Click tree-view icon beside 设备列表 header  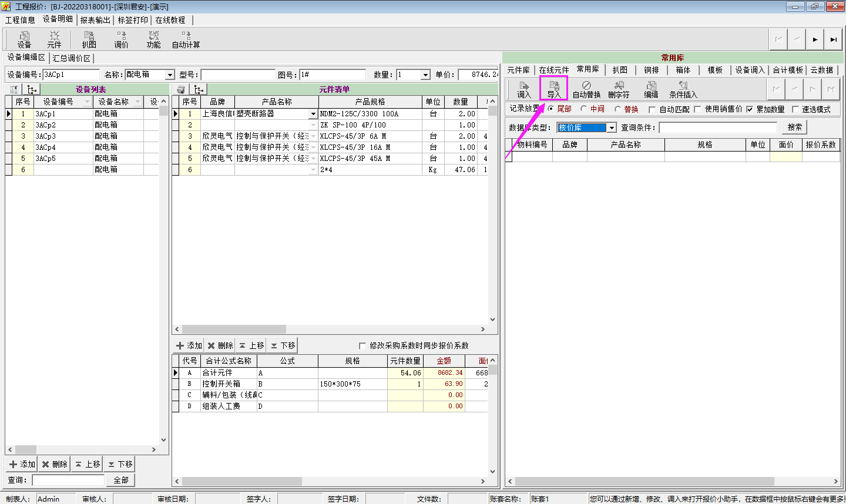[32, 89]
